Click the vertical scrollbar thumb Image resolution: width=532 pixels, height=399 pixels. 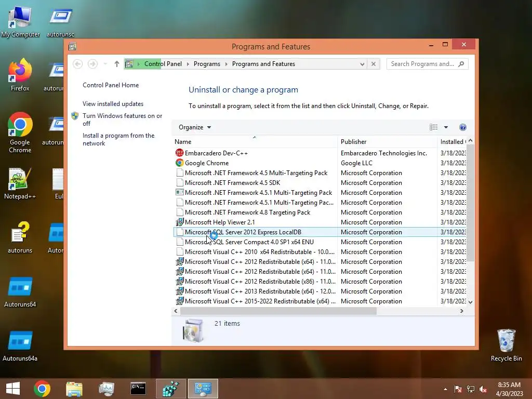click(470, 203)
